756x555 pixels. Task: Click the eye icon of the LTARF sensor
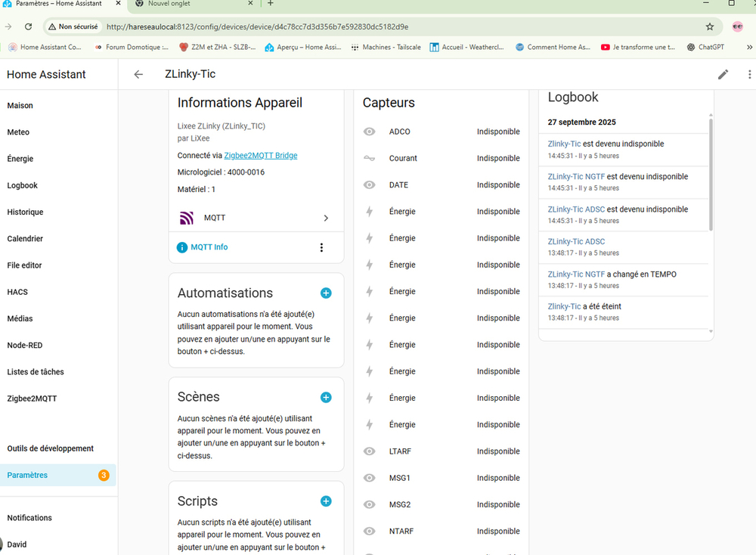coord(370,451)
